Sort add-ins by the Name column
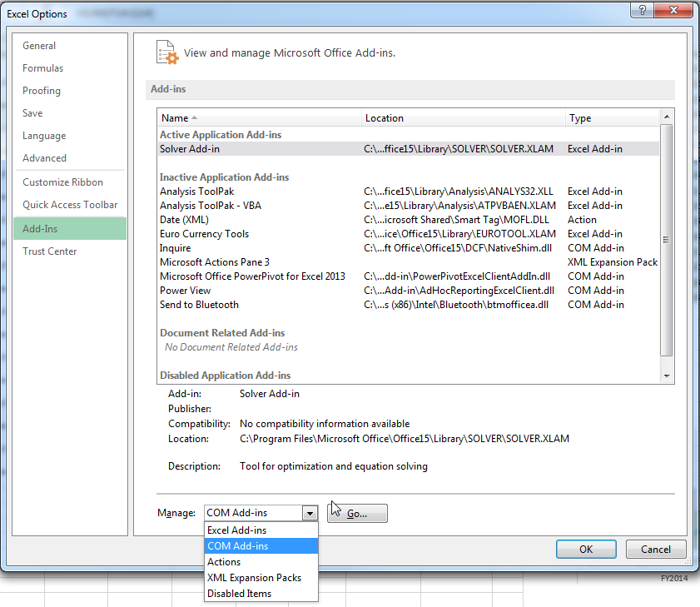 pyautogui.click(x=260, y=118)
